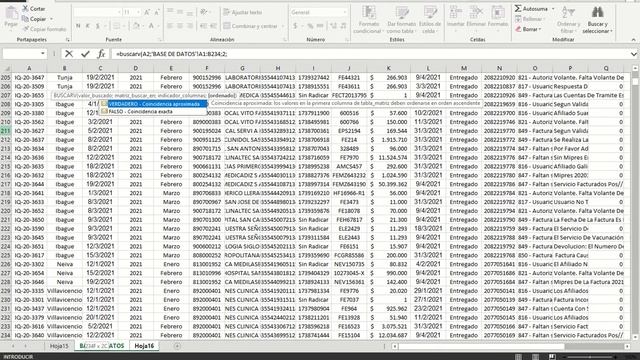
Task: Open Insert Function fx dialog
Action: coord(101,54)
